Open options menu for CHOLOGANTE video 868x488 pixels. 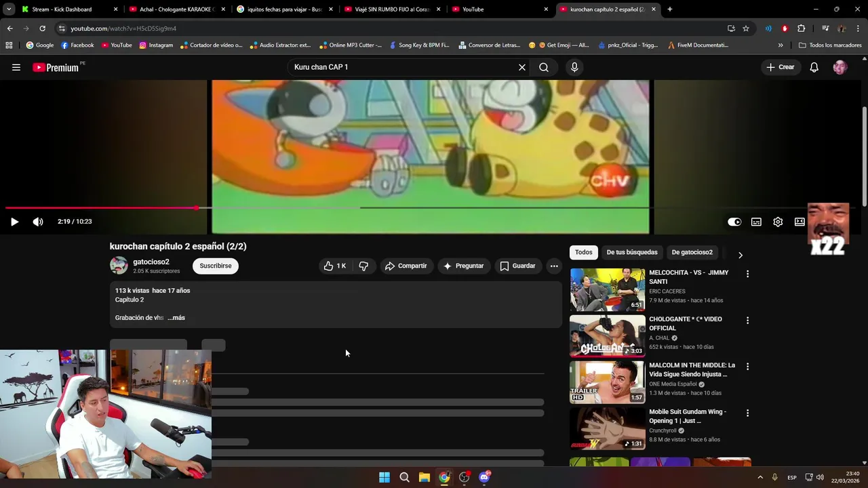click(747, 320)
